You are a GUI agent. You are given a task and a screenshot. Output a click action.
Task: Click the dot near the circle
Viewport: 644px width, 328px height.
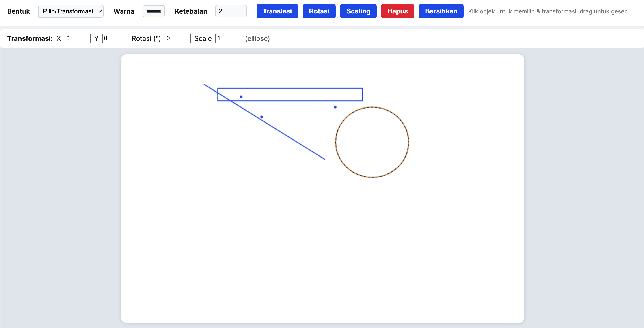(x=335, y=107)
